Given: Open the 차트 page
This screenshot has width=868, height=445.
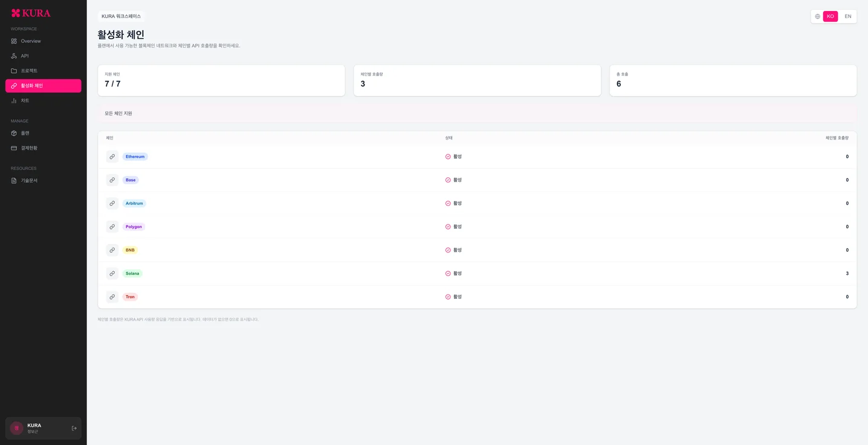Looking at the screenshot, I should click(44, 100).
